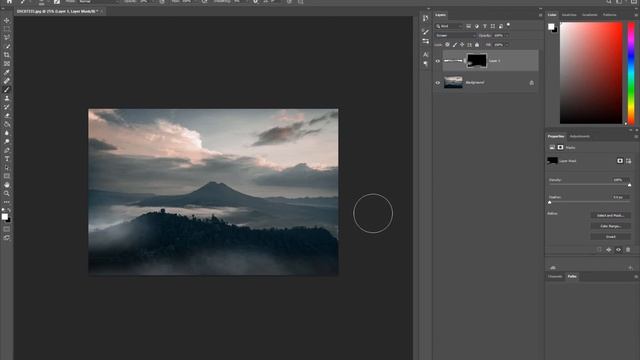Viewport: 640px width, 360px height.
Task: Click the Density slider handle
Action: pyautogui.click(x=629, y=185)
